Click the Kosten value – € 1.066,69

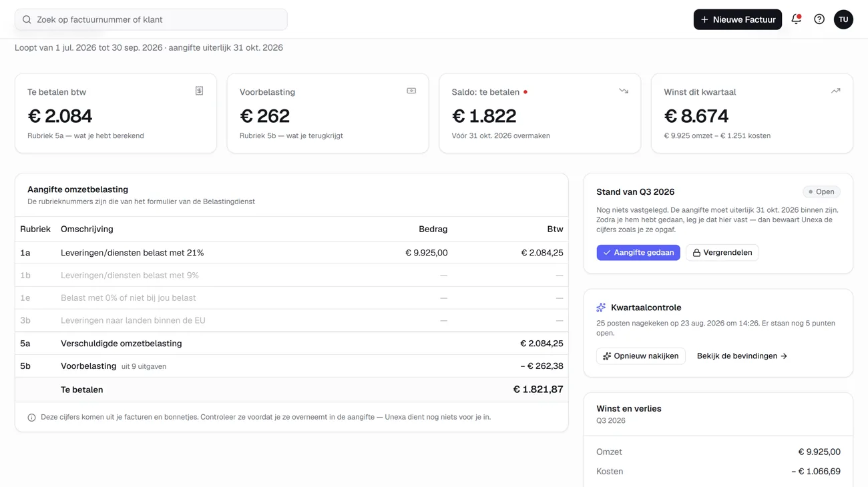[x=816, y=472]
